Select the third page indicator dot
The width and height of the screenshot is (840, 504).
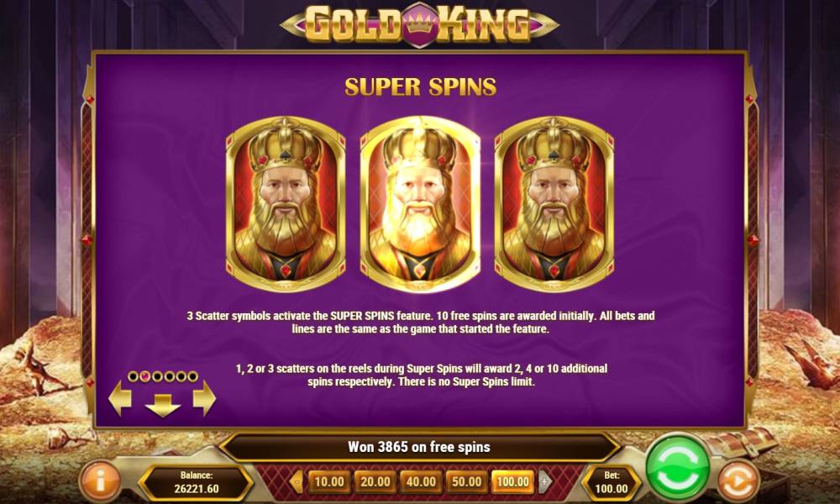(157, 376)
